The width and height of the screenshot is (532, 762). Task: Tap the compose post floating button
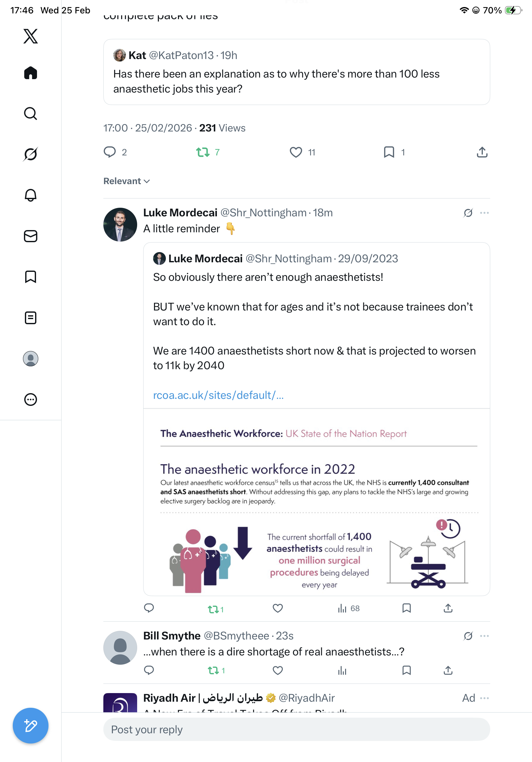point(31,726)
